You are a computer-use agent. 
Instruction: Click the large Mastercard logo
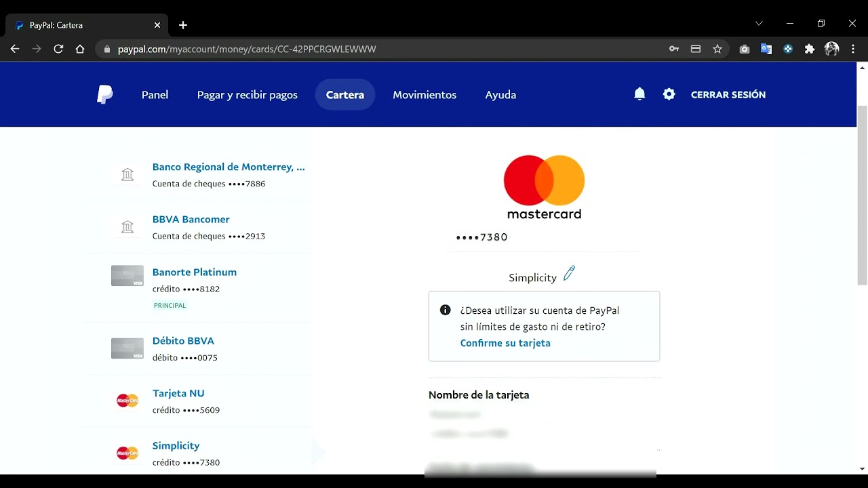point(544,187)
